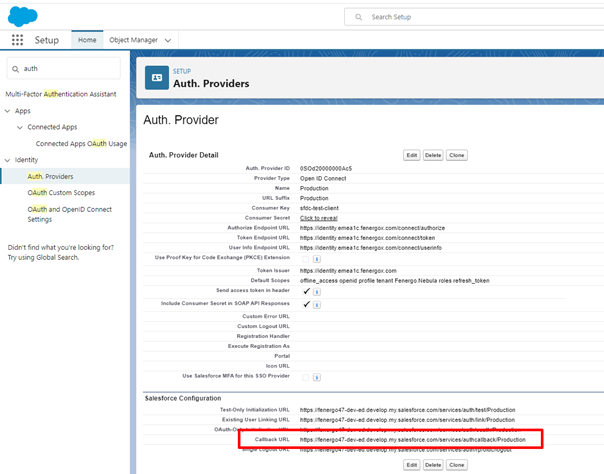The width and height of the screenshot is (604, 474).
Task: Toggle PKCE Extension checkbox
Action: click(305, 259)
